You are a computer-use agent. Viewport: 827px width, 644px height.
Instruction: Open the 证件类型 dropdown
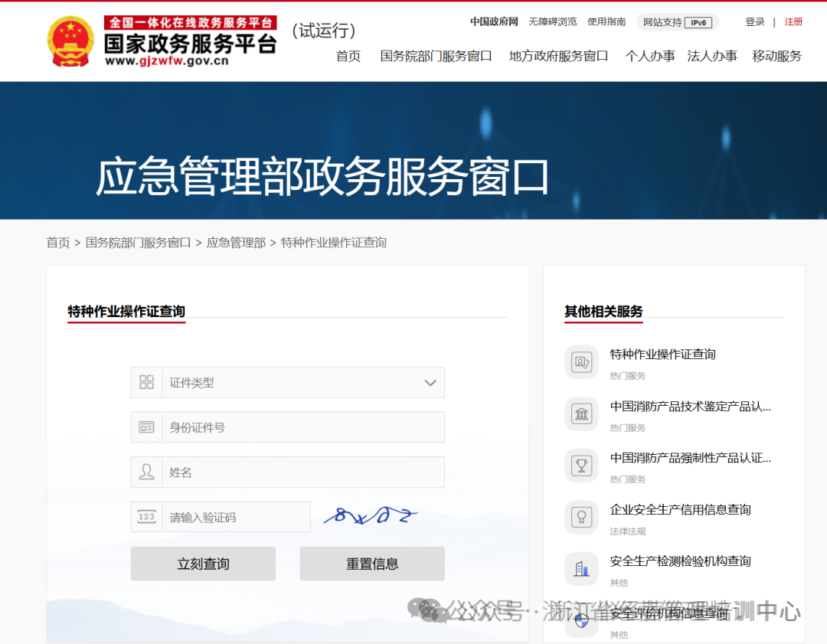287,382
